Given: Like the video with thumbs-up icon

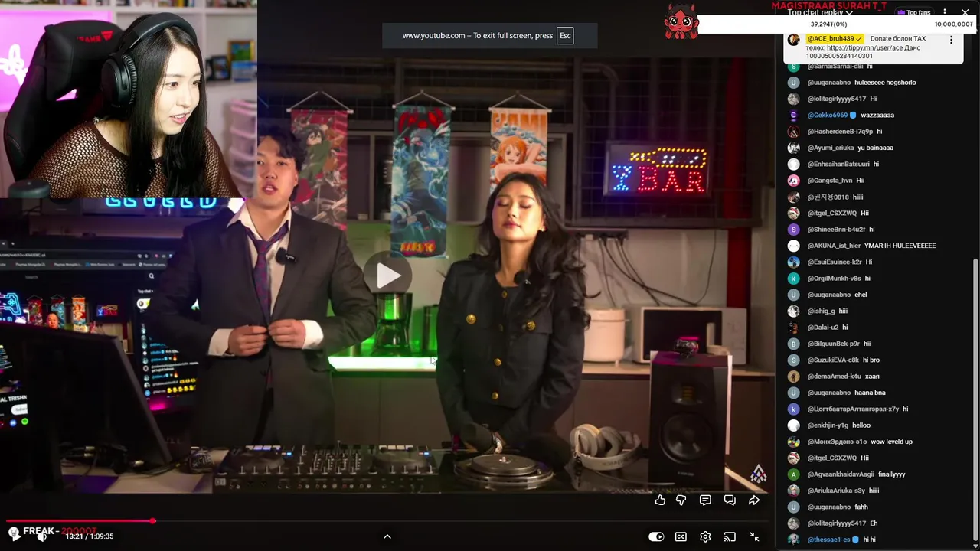Looking at the screenshot, I should tap(660, 500).
